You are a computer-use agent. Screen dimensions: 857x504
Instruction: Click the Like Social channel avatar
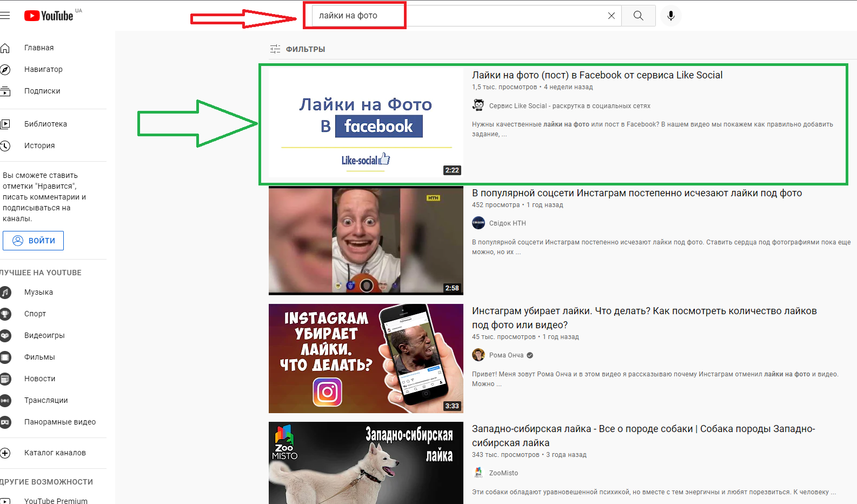click(x=478, y=105)
